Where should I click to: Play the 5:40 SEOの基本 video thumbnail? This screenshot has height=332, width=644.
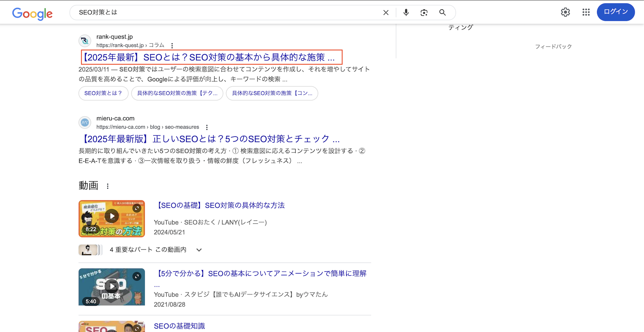tap(112, 287)
